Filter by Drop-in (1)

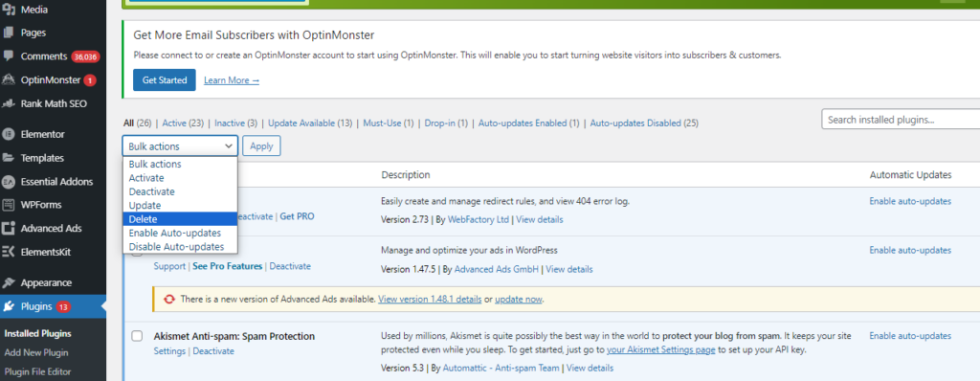point(446,123)
